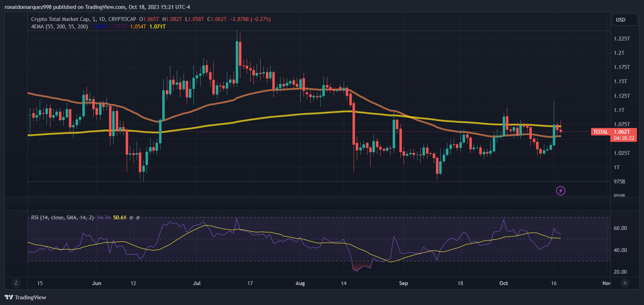644x305 pixels.
Task: Click the 1.075T price axis label
Action: tap(622, 124)
